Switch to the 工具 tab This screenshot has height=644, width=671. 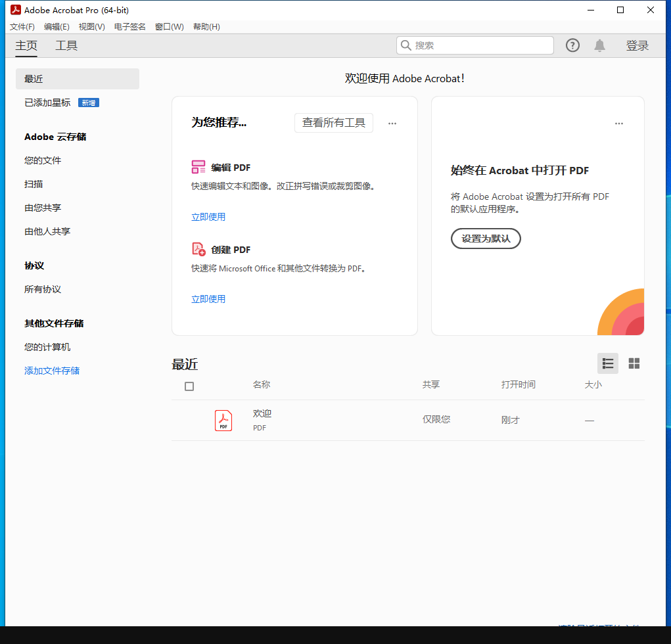(x=66, y=46)
